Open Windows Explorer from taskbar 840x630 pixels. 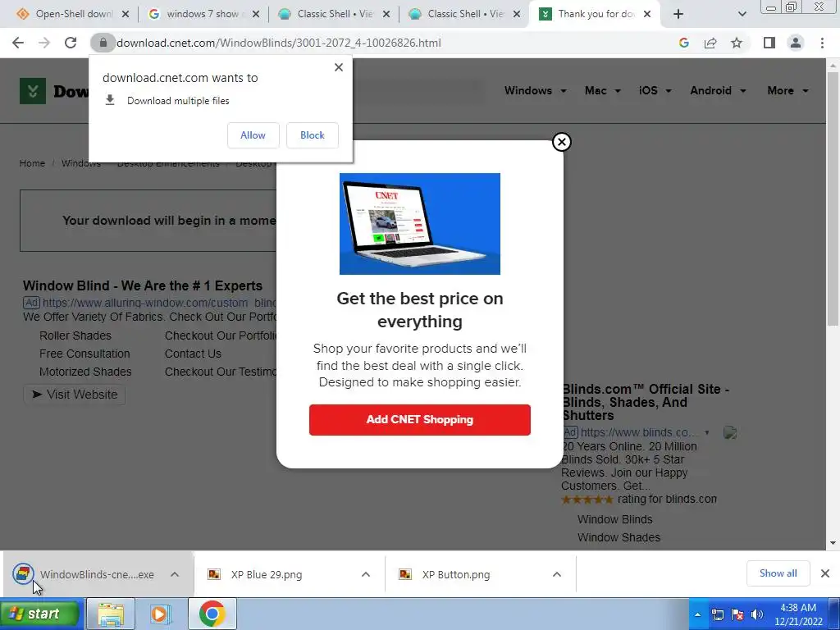[111, 614]
